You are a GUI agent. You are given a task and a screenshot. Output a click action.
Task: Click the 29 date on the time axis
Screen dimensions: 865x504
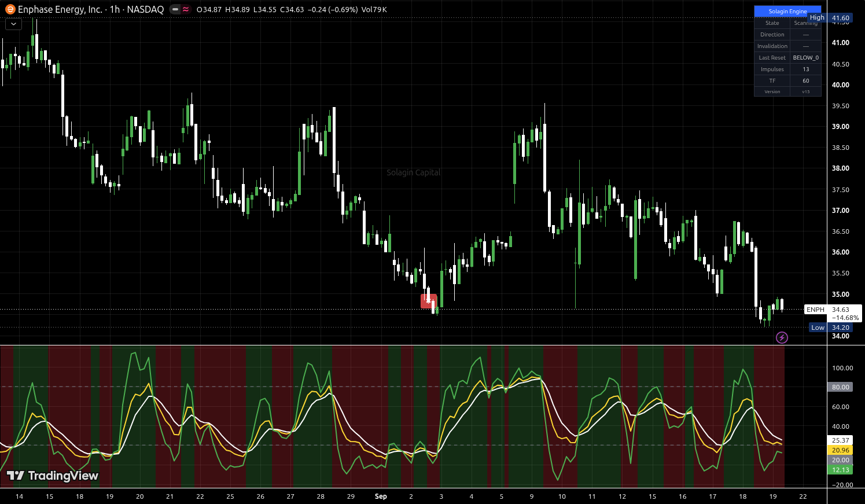click(x=351, y=496)
